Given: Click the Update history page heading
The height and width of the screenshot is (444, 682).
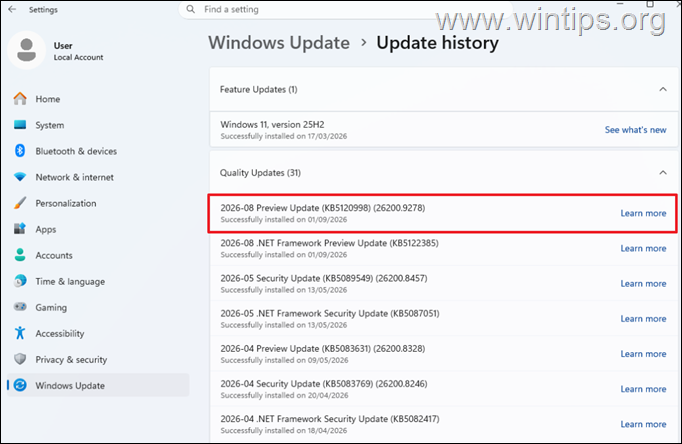Looking at the screenshot, I should click(x=438, y=43).
